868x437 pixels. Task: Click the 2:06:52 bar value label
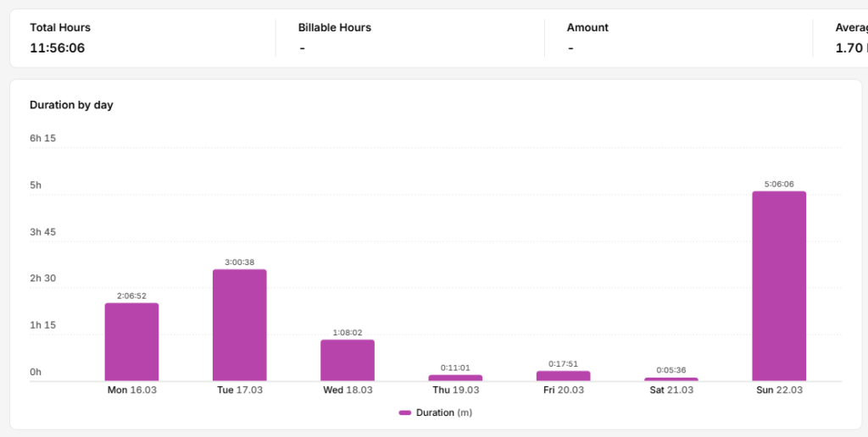pyautogui.click(x=131, y=296)
